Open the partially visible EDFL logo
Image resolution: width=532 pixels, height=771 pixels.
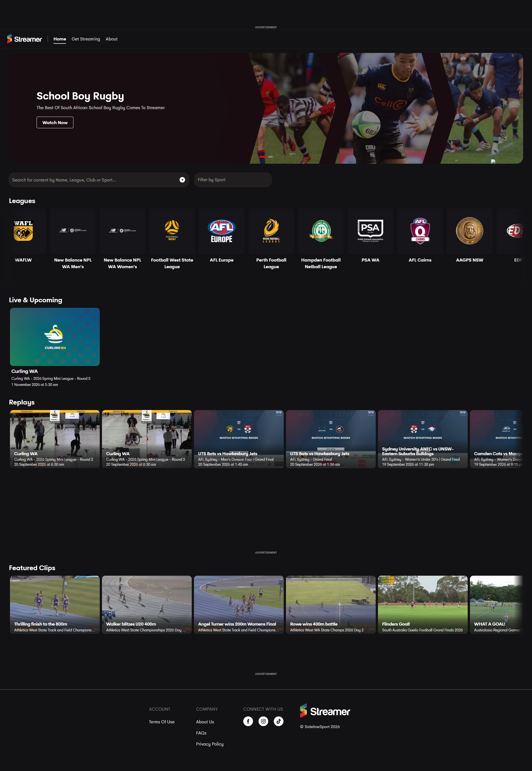click(x=514, y=230)
